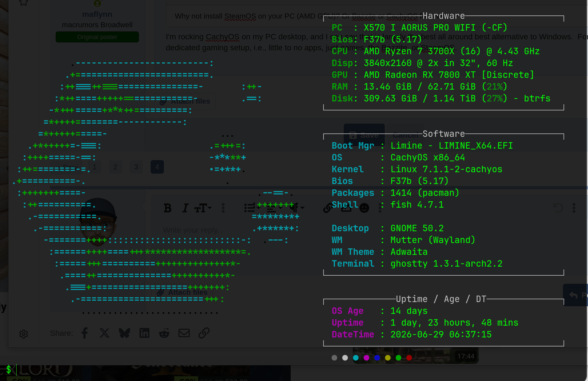The image size is (588, 381).
Task: Click '1 day, 23 hours, 48 mins' uptime
Action: [454, 323]
